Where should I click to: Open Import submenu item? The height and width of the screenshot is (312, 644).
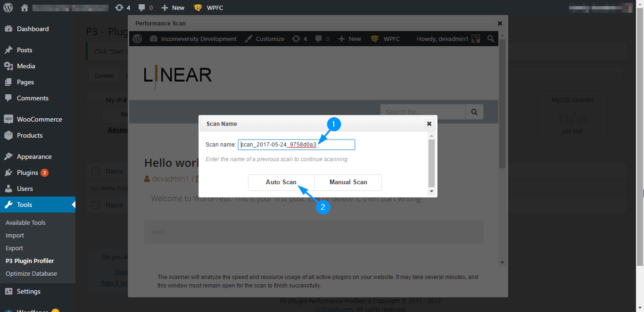coord(15,235)
